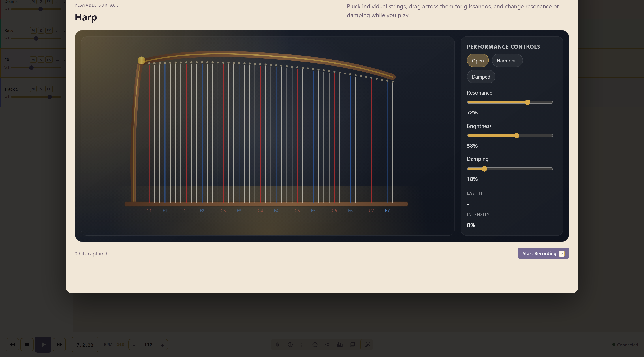Click the less-than arrow icon in toolbar

pos(327,345)
